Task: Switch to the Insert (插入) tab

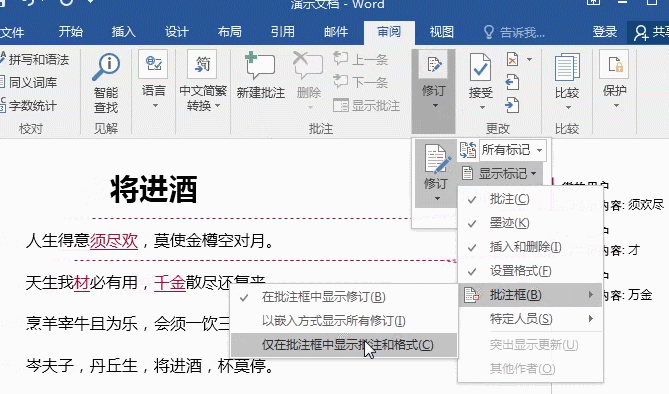Action: pos(123,32)
